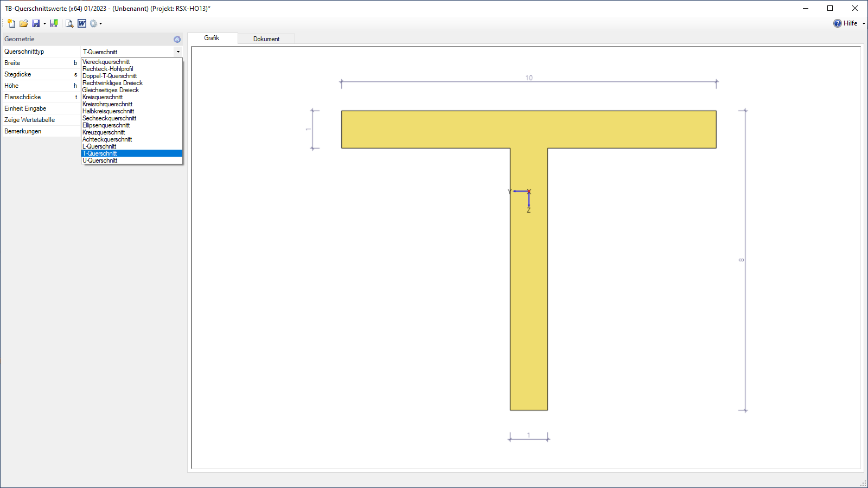The image size is (868, 488).
Task: Choose Rechtwinkliges Dreieck option
Action: [131, 83]
